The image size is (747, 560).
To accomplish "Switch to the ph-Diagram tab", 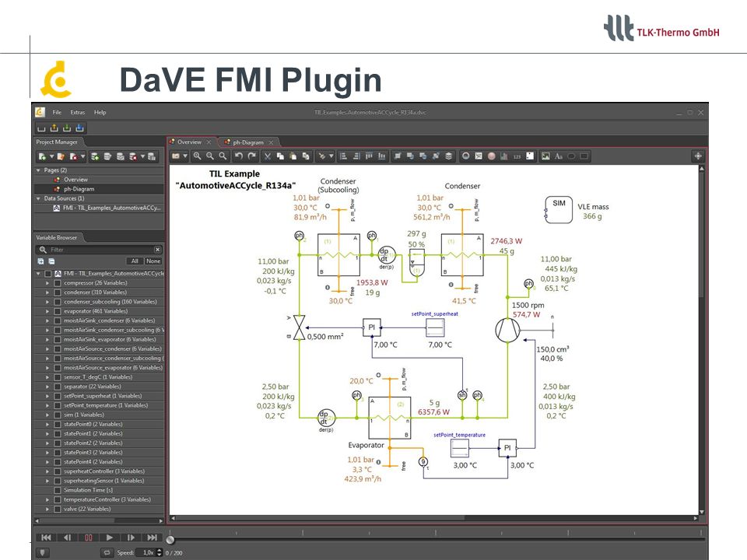I will [248, 142].
